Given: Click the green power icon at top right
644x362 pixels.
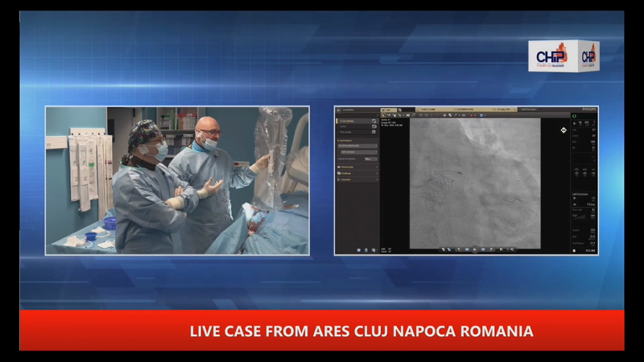Looking at the screenshot, I should point(573,116).
